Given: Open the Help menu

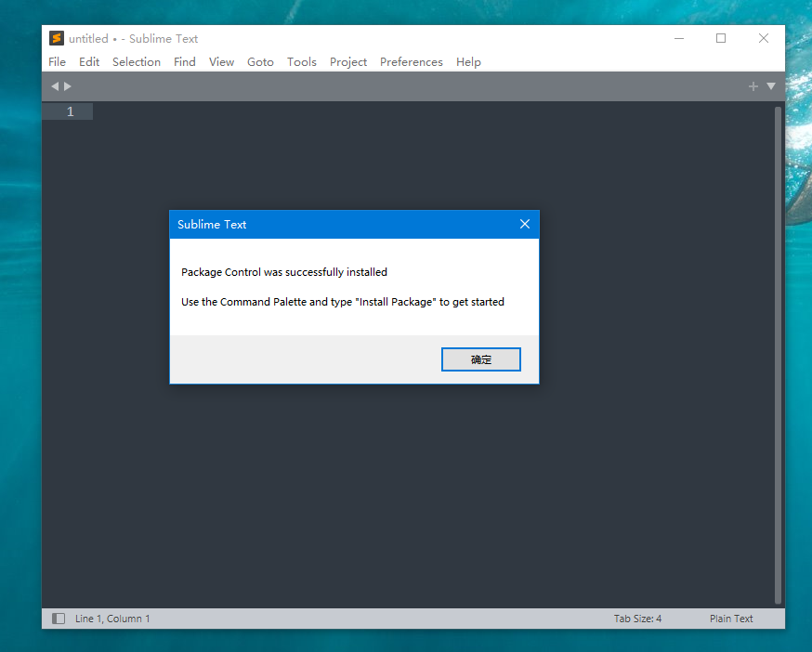Looking at the screenshot, I should tap(468, 61).
